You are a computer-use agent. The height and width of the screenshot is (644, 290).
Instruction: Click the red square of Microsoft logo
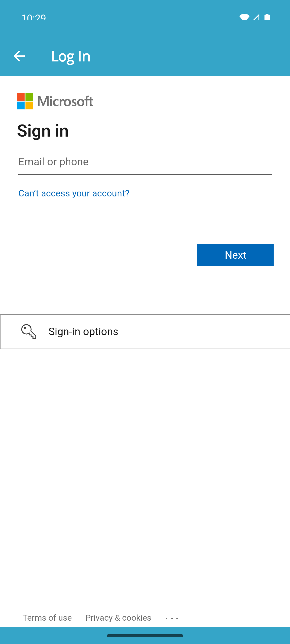click(x=21, y=97)
